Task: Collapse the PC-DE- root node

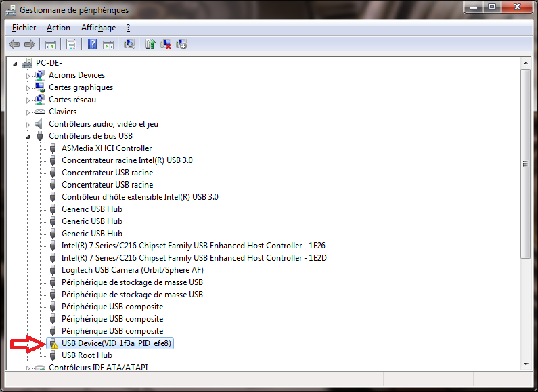Action: pos(15,64)
